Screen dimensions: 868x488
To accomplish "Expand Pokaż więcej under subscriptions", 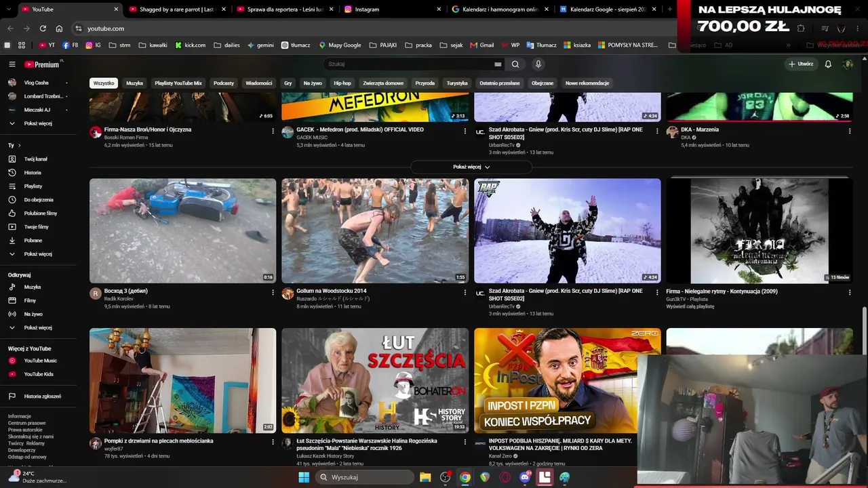I will (38, 123).
